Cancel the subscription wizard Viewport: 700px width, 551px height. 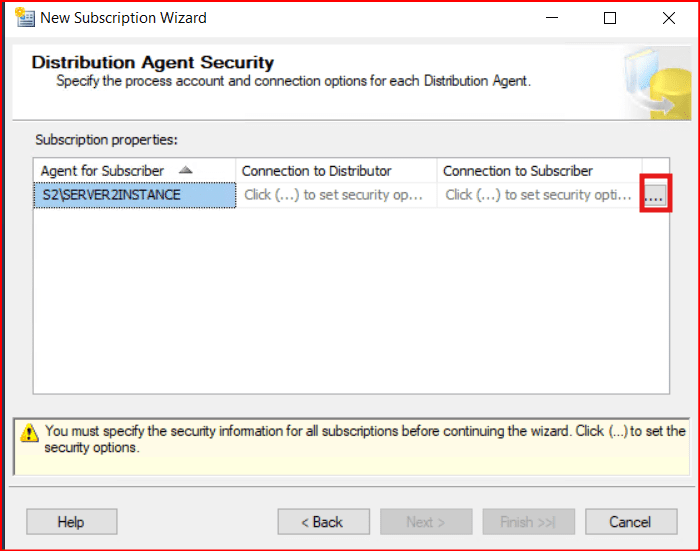click(x=630, y=521)
